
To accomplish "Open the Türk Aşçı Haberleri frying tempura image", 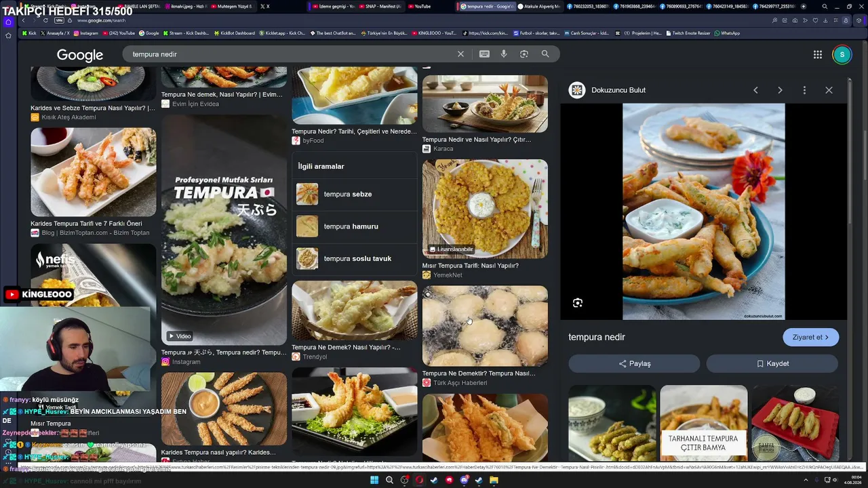I will [485, 326].
